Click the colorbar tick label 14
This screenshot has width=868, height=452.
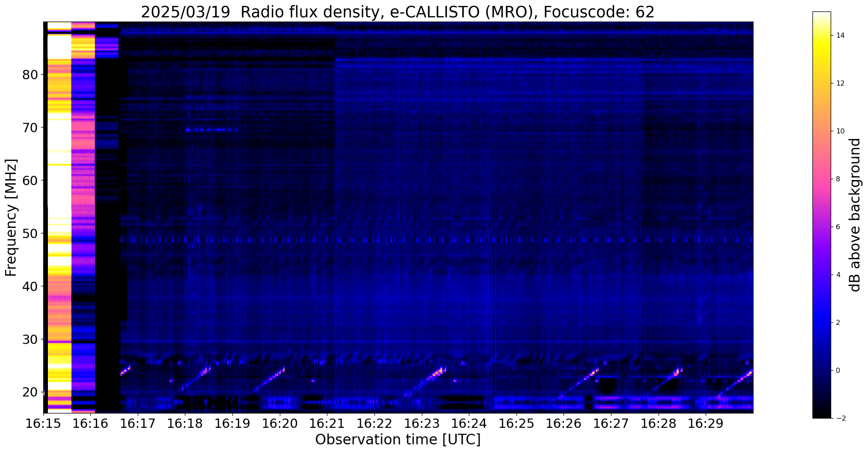pyautogui.click(x=840, y=36)
